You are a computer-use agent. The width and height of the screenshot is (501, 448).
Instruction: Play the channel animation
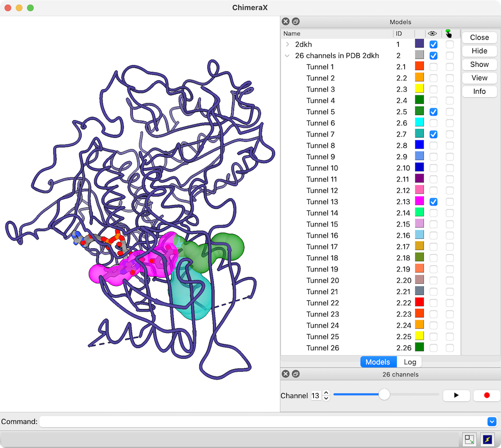456,395
